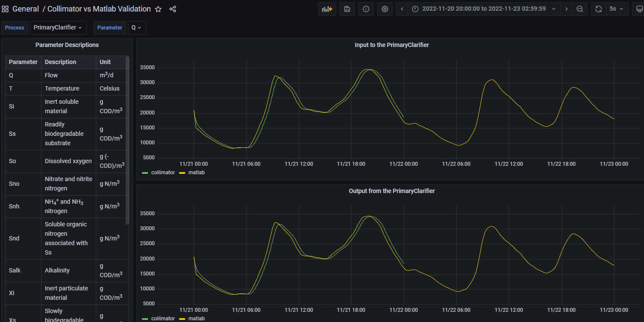Cycle view mode monitor icon
The height and width of the screenshot is (322, 644).
(x=640, y=9)
